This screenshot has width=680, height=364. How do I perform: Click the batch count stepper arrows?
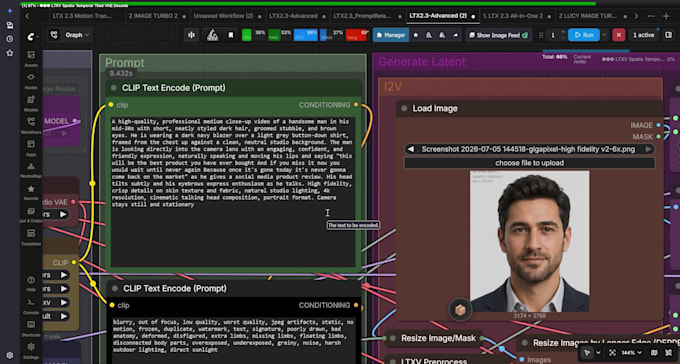pyautogui.click(x=563, y=35)
